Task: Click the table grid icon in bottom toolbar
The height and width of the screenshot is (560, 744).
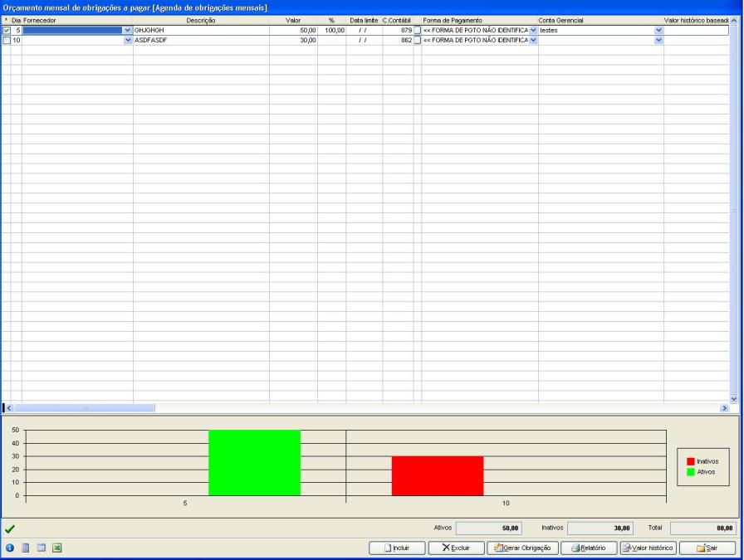Action: click(42, 548)
